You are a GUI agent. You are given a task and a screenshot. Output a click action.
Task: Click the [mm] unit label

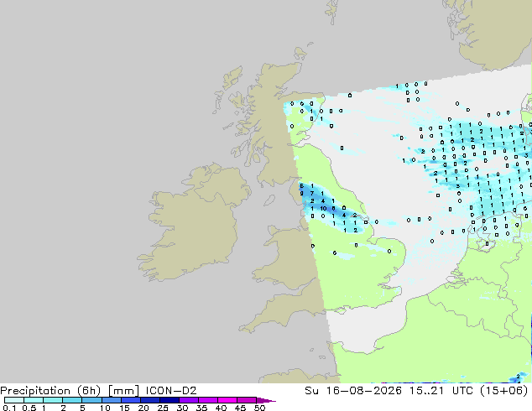point(123,391)
